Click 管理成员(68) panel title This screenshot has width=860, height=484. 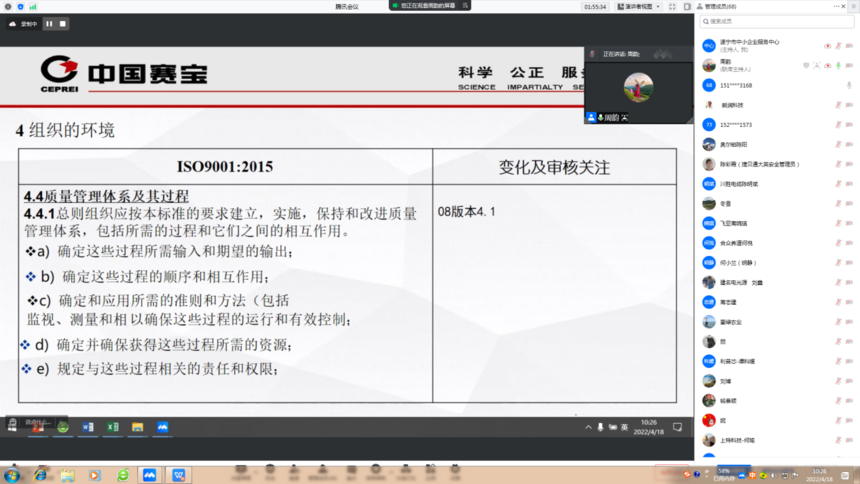click(x=720, y=6)
